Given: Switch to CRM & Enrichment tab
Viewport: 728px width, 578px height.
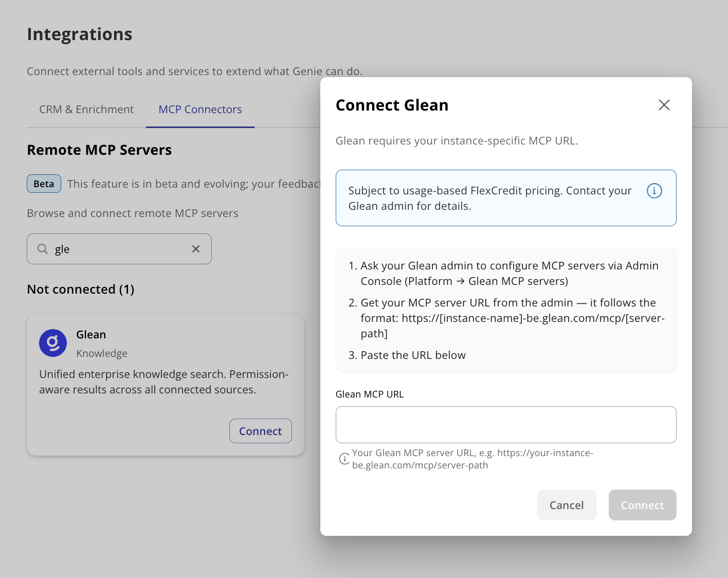Looking at the screenshot, I should [x=86, y=110].
